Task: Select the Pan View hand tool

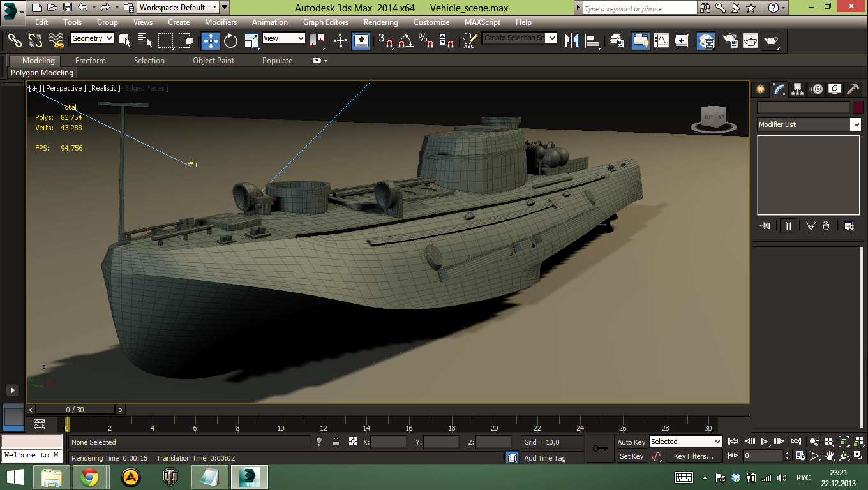Action: 829,456
